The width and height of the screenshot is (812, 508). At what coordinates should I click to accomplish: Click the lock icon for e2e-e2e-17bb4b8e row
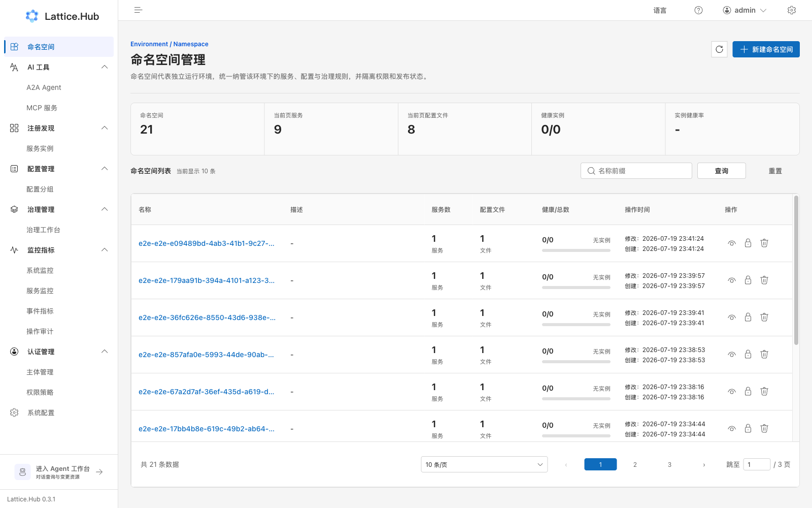pyautogui.click(x=748, y=428)
